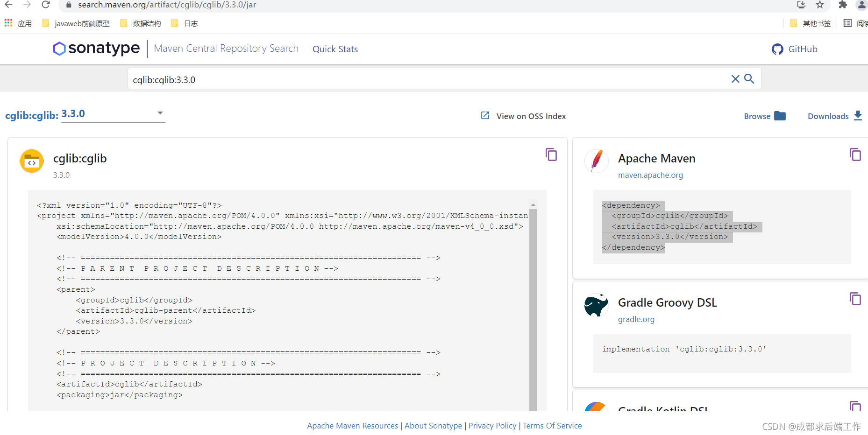
Task: Open the 阅读列表 reading list panel
Action: tap(847, 23)
